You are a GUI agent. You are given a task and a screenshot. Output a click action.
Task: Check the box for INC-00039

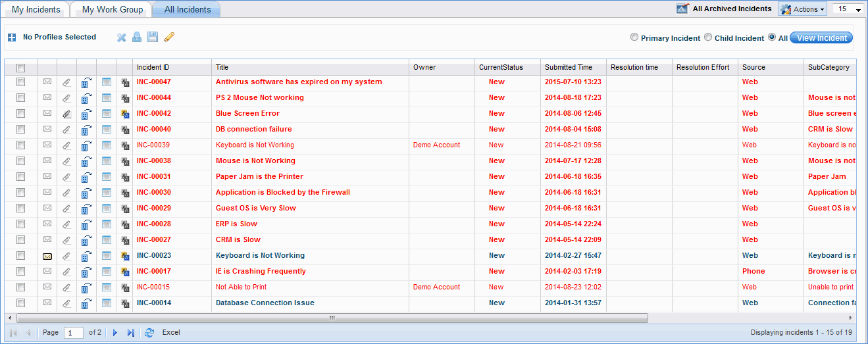[x=20, y=145]
